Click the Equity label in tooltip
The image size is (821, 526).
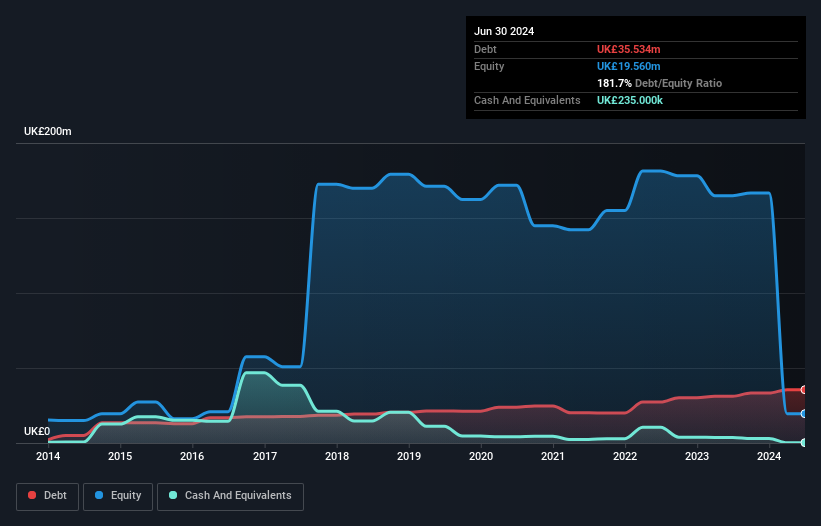pos(489,66)
